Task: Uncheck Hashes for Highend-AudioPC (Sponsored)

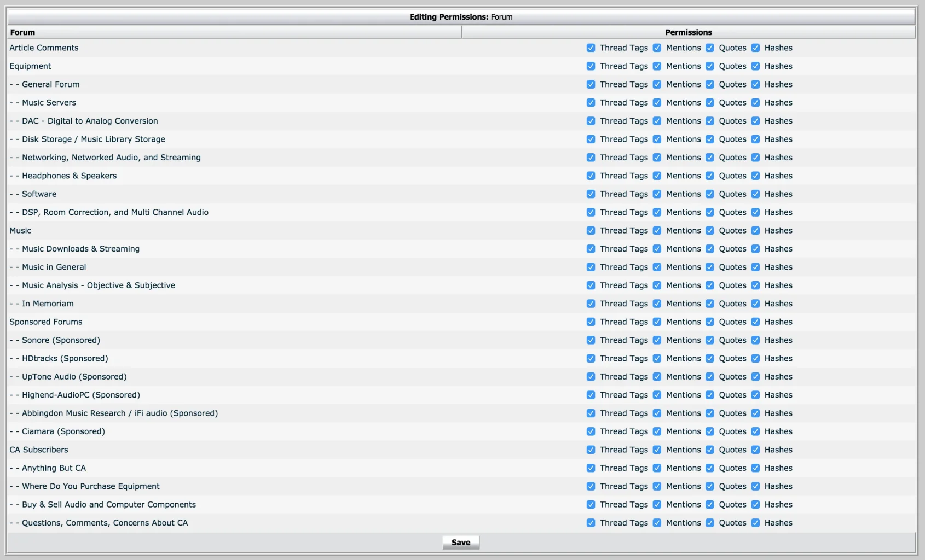Action: 755,395
